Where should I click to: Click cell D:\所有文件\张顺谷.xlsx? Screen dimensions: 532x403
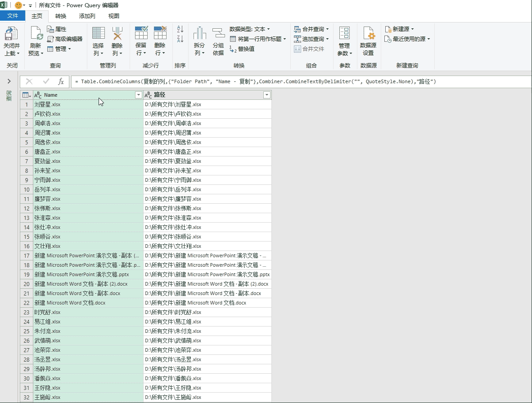click(207, 237)
